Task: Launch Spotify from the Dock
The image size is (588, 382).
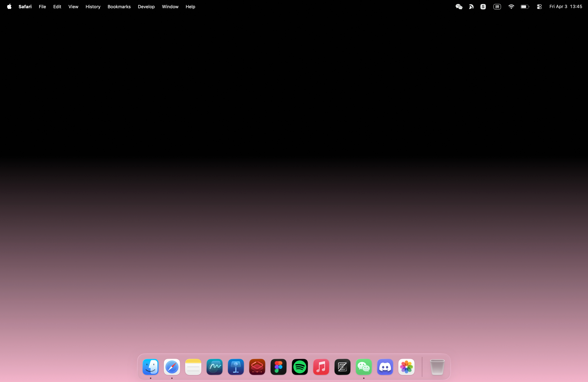Action: 300,367
